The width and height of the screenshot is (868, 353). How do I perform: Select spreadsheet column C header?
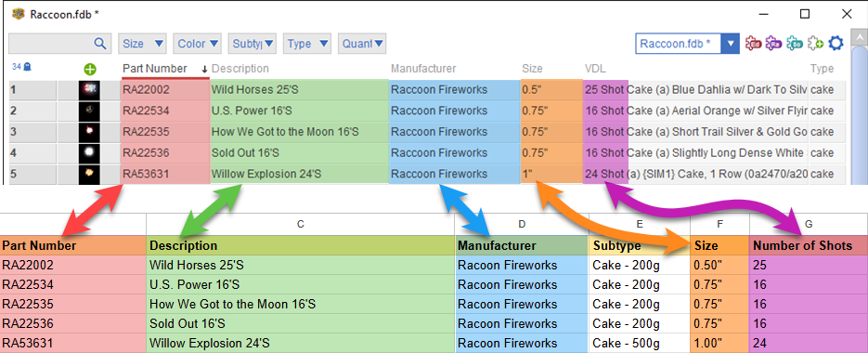coord(300,224)
